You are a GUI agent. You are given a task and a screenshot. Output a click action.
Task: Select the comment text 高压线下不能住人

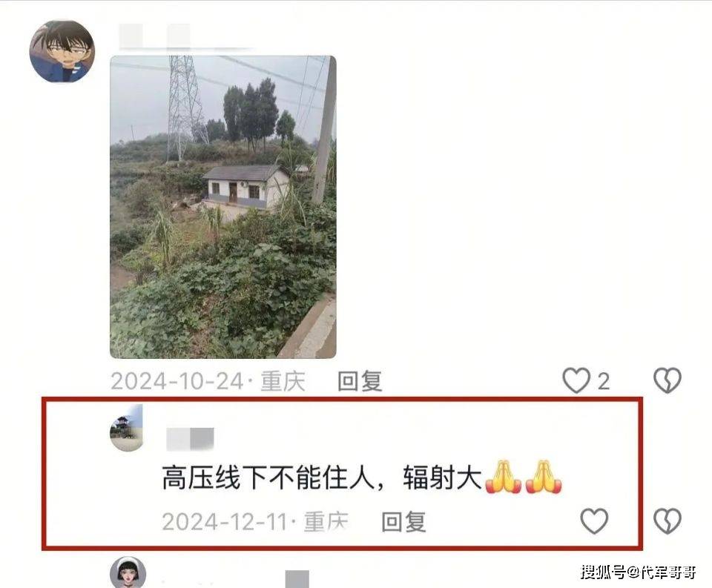click(268, 478)
